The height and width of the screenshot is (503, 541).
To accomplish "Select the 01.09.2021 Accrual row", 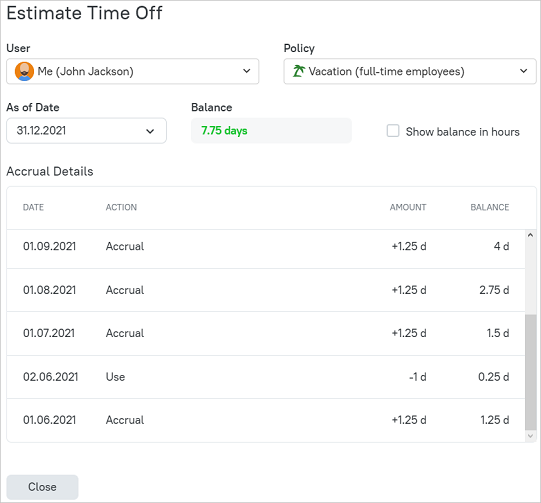I will pos(266,246).
